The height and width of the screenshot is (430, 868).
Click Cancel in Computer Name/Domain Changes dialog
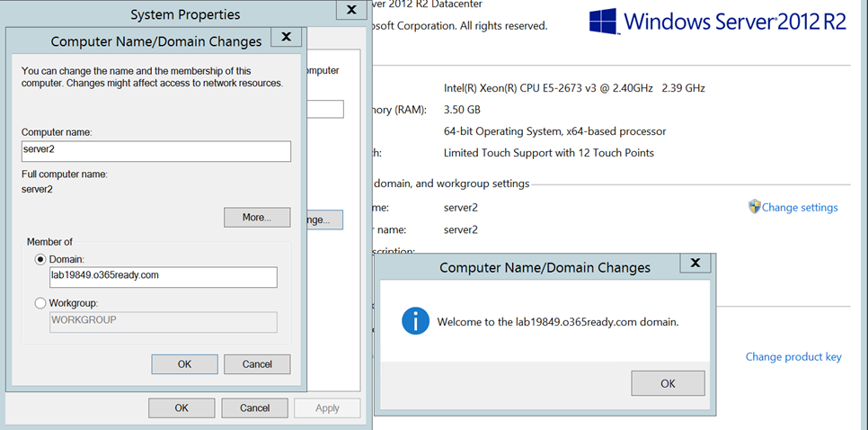pyautogui.click(x=257, y=364)
